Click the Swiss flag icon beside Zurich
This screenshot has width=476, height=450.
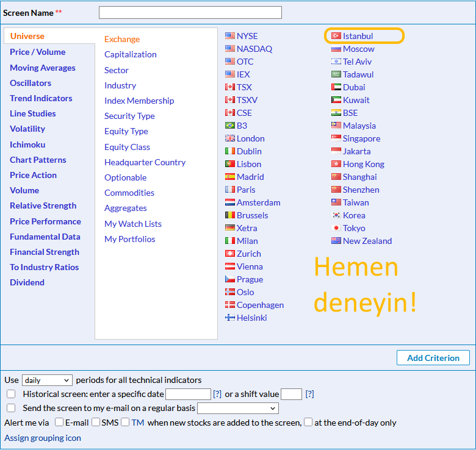[230, 254]
